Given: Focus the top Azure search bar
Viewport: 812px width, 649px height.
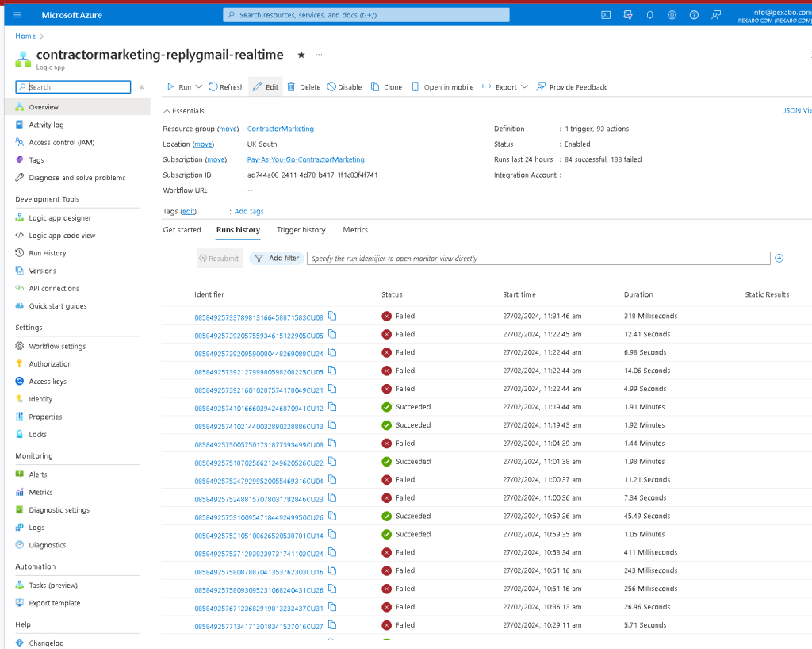Looking at the screenshot, I should [x=366, y=15].
